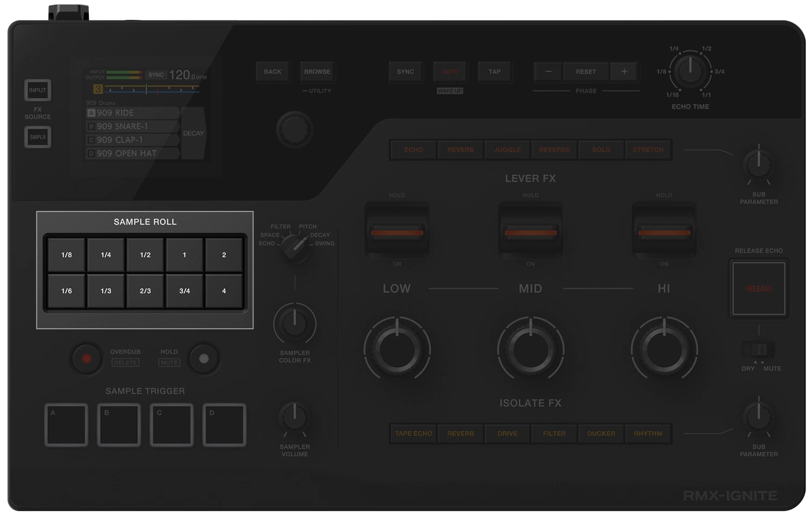Click the MID lever FX slider
812x523 pixels.
pos(530,232)
